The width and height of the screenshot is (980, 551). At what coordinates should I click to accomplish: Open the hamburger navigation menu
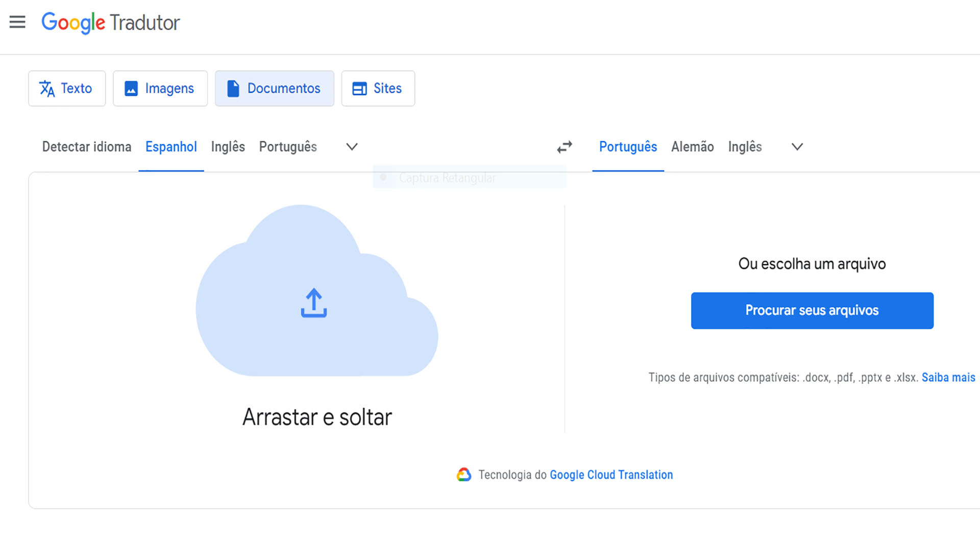click(x=17, y=22)
